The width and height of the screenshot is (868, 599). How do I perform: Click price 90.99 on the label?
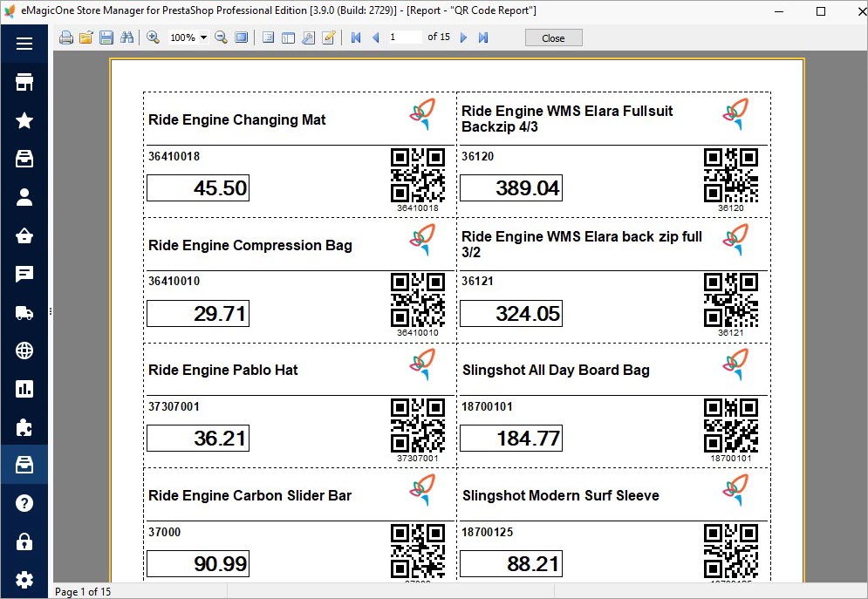[x=221, y=564]
